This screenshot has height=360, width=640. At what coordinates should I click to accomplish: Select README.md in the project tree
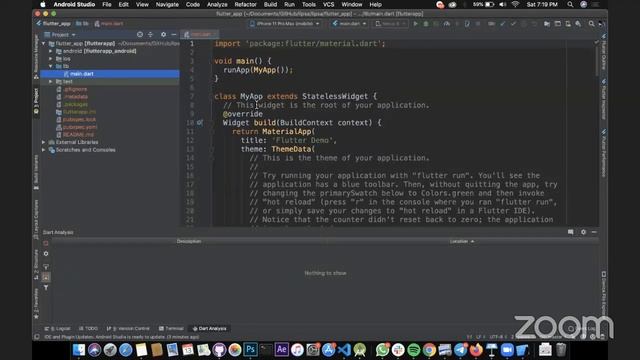[78, 135]
